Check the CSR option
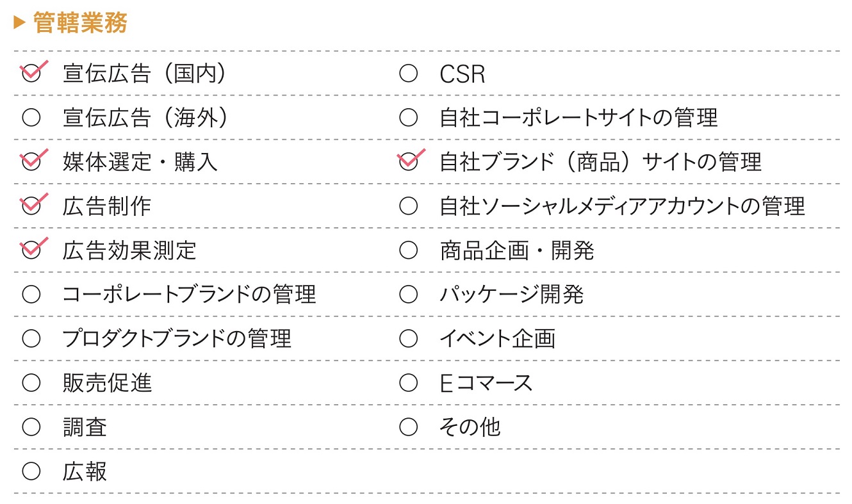 pos(408,74)
